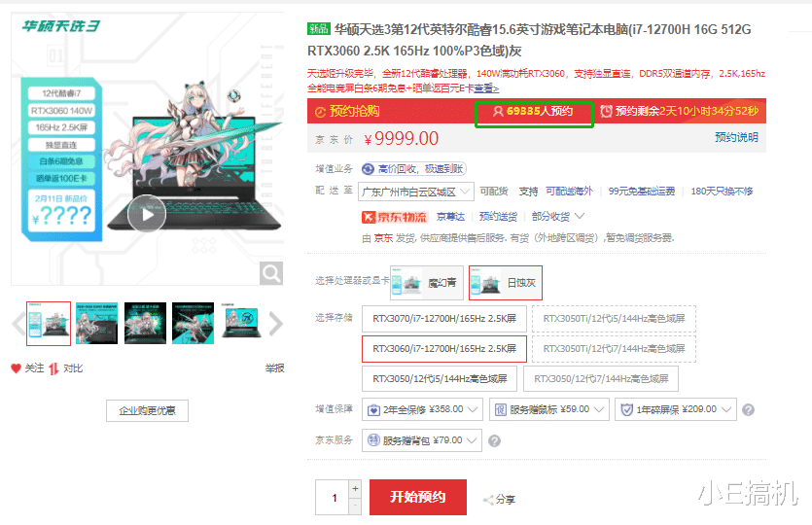This screenshot has width=812, height=525.
Task: Select the fifth product thumbnail
Action: 241,321
